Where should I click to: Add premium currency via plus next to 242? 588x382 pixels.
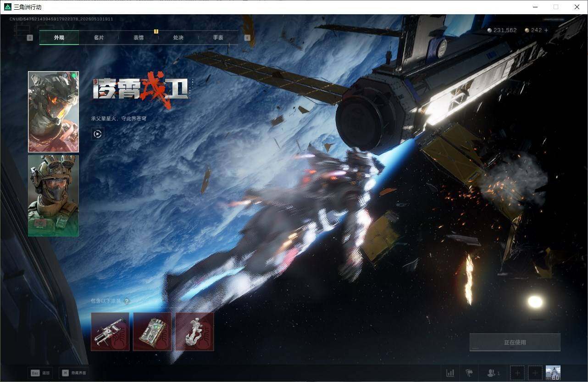[x=546, y=30]
